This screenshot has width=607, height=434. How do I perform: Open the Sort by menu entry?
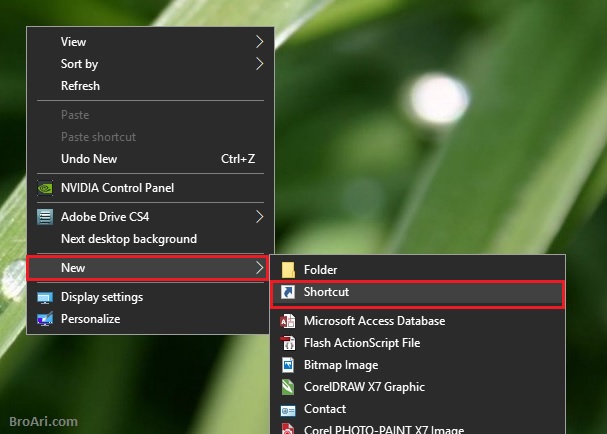click(151, 63)
